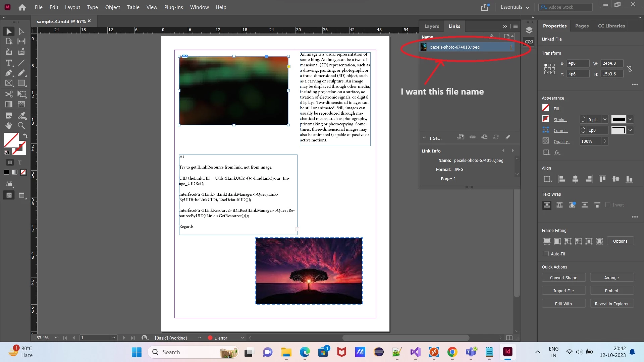
Task: Select the Hand tool
Action: click(9, 125)
